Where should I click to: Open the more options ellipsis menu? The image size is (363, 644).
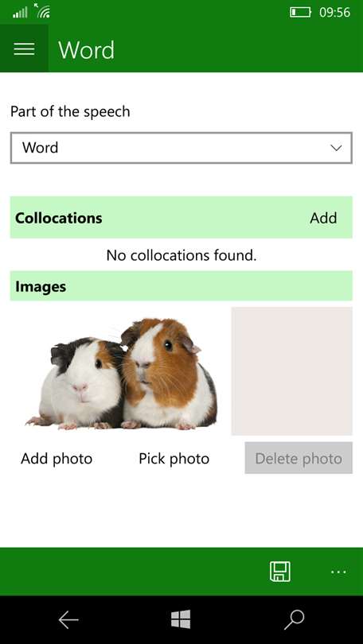coord(338,572)
